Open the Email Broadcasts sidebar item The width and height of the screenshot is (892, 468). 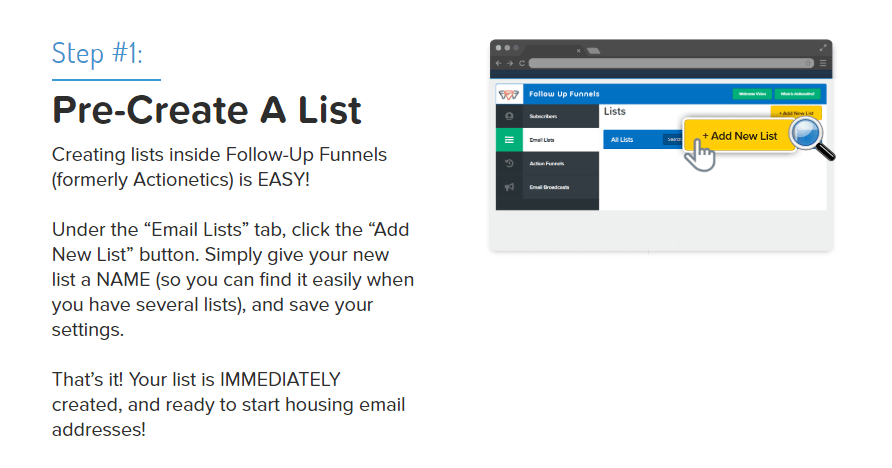tap(547, 187)
